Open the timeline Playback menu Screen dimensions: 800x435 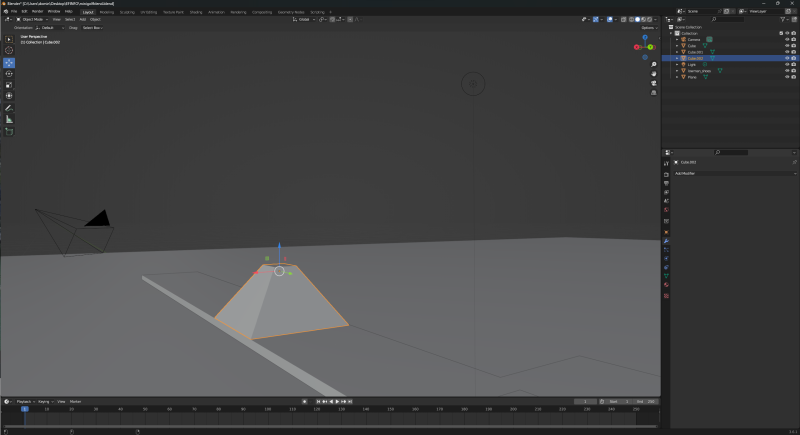(24, 402)
